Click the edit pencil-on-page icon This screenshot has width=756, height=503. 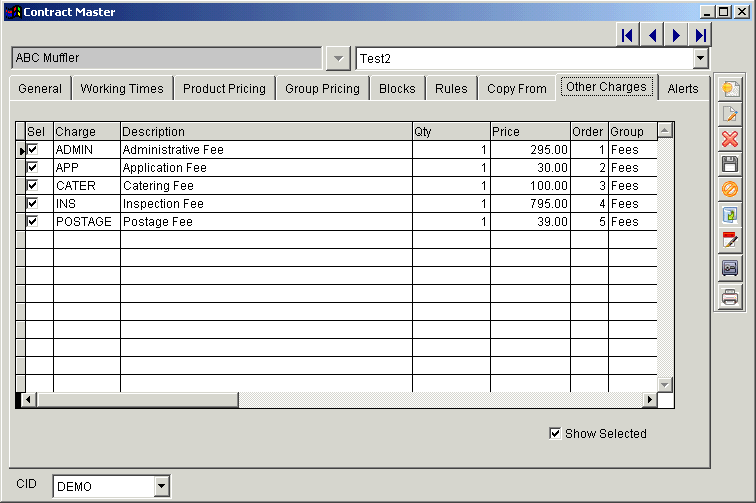pos(730,113)
